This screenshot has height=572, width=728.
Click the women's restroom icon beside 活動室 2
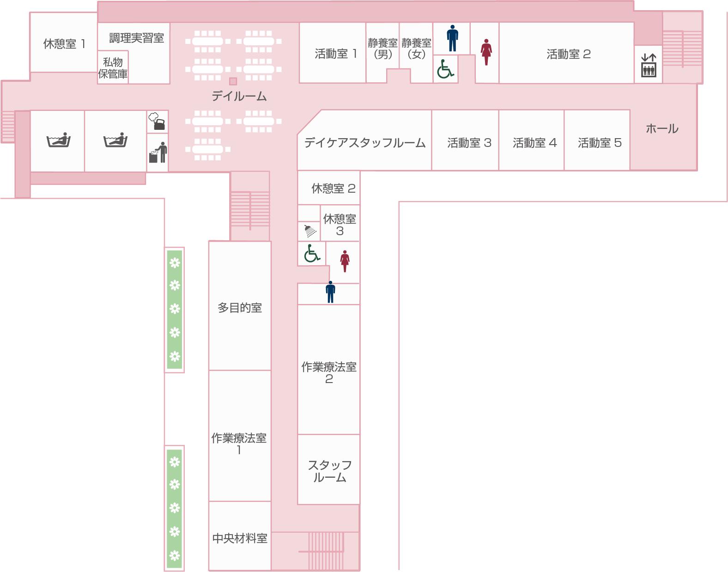[486, 52]
